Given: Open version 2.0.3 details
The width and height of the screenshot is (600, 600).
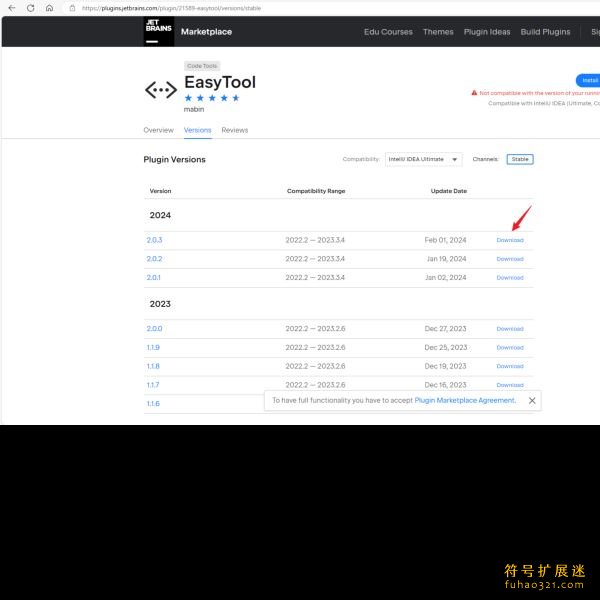Looking at the screenshot, I should click(154, 240).
